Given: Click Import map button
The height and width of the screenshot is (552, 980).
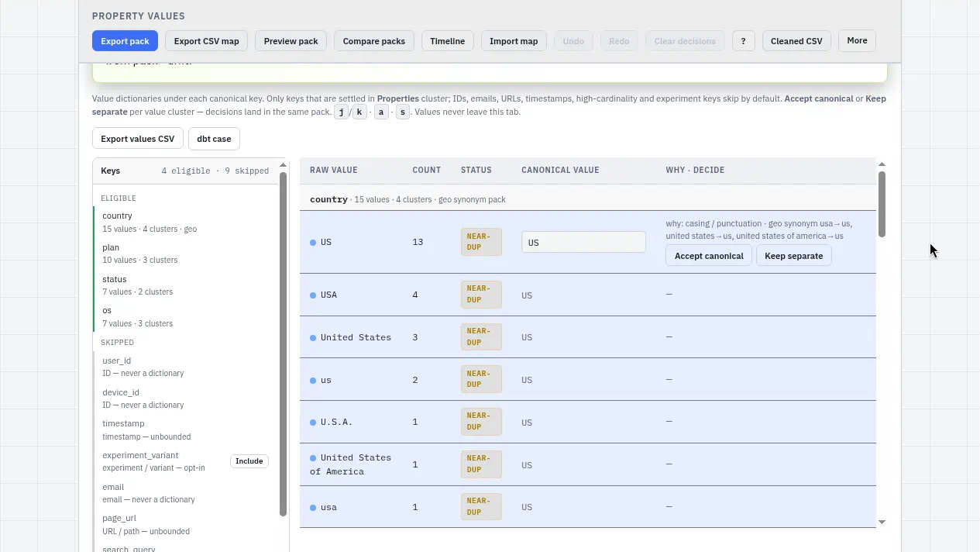Looking at the screenshot, I should click(x=514, y=41).
